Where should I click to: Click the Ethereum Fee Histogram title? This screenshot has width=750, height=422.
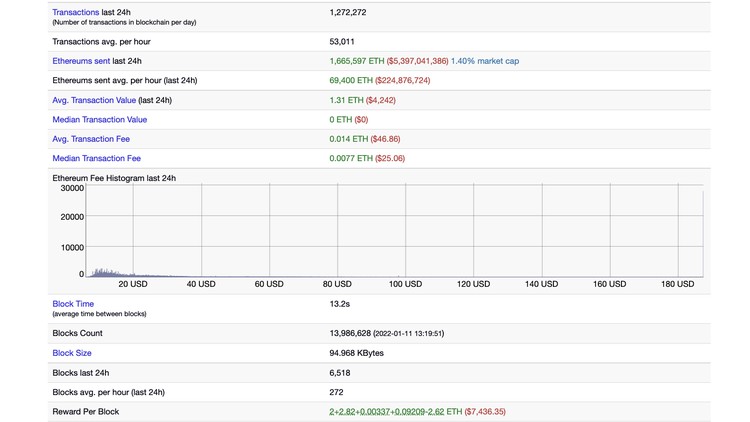click(x=114, y=178)
